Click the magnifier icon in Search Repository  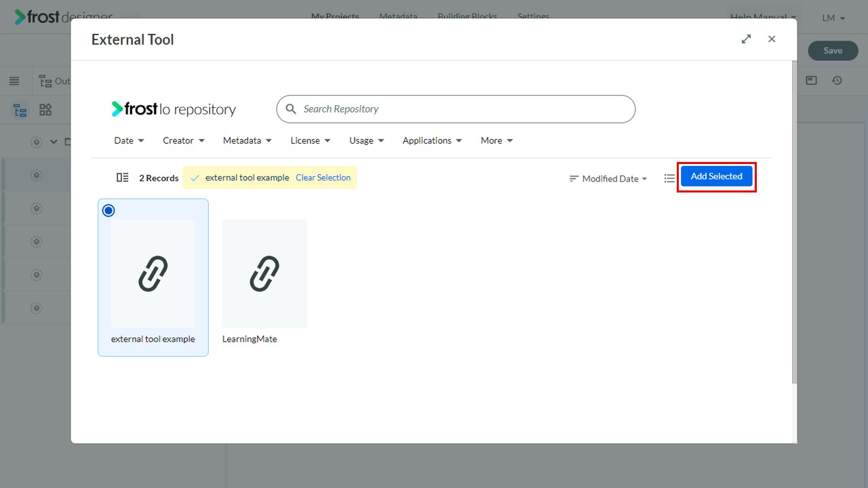pos(291,109)
